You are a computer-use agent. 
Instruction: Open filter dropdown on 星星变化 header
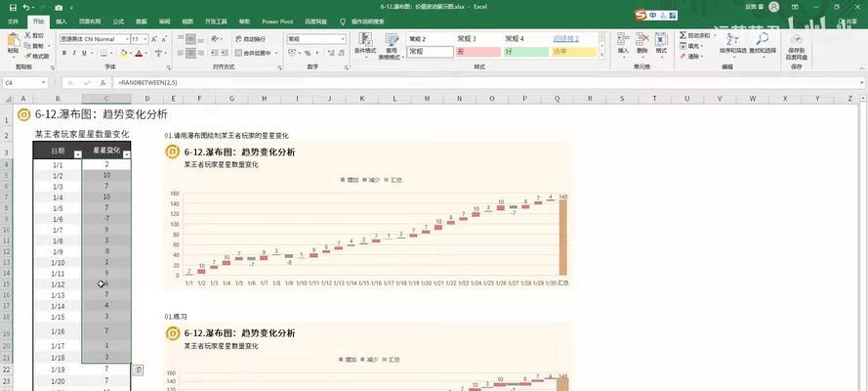coord(126,155)
